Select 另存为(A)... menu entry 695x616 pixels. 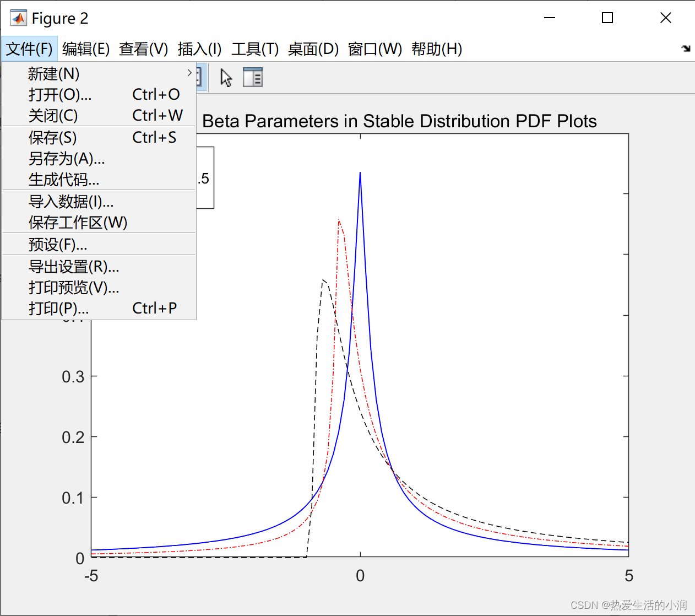click(x=99, y=159)
